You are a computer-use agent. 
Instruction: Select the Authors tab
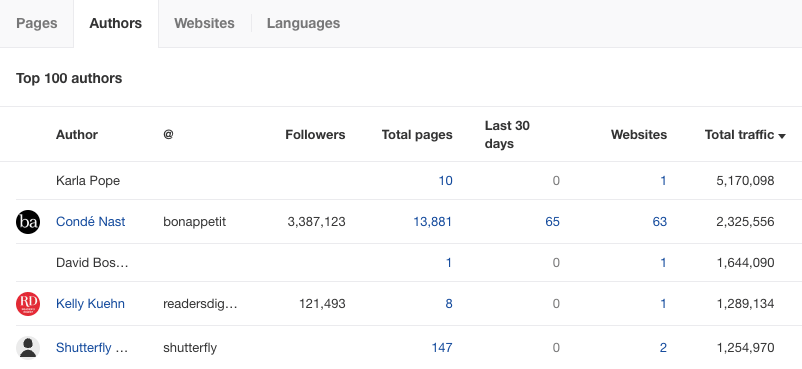116,24
